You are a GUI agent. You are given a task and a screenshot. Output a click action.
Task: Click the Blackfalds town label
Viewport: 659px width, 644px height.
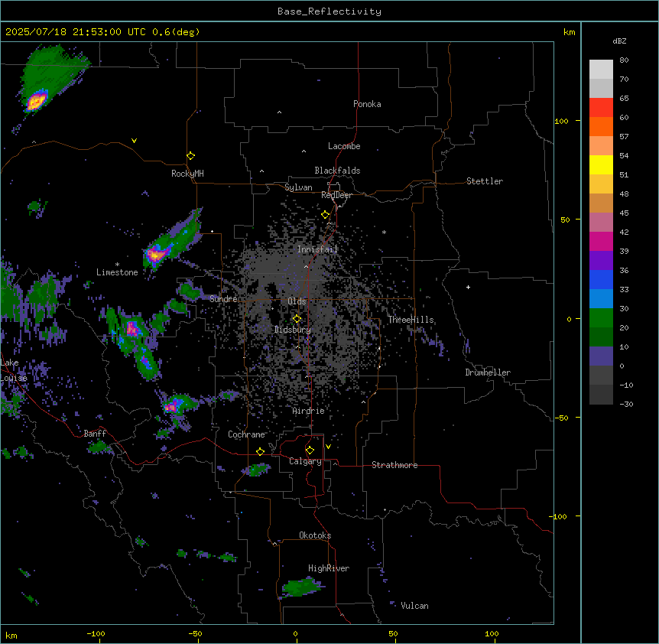pyautogui.click(x=337, y=171)
